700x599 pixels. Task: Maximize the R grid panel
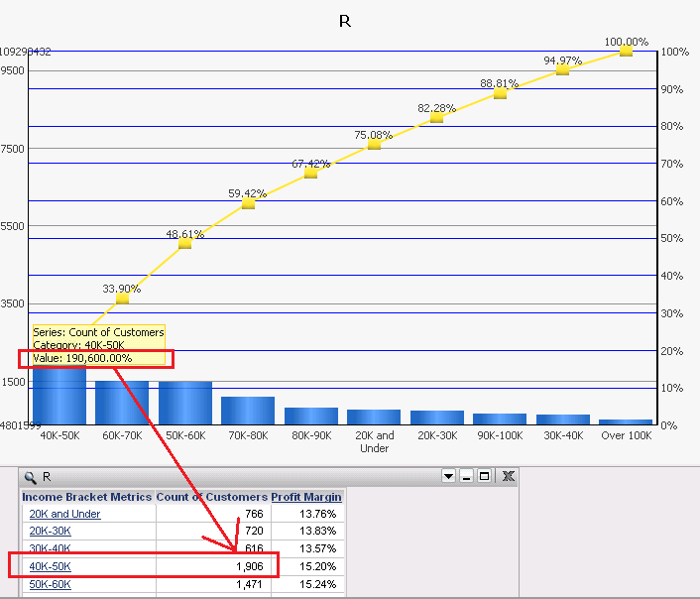click(x=485, y=477)
